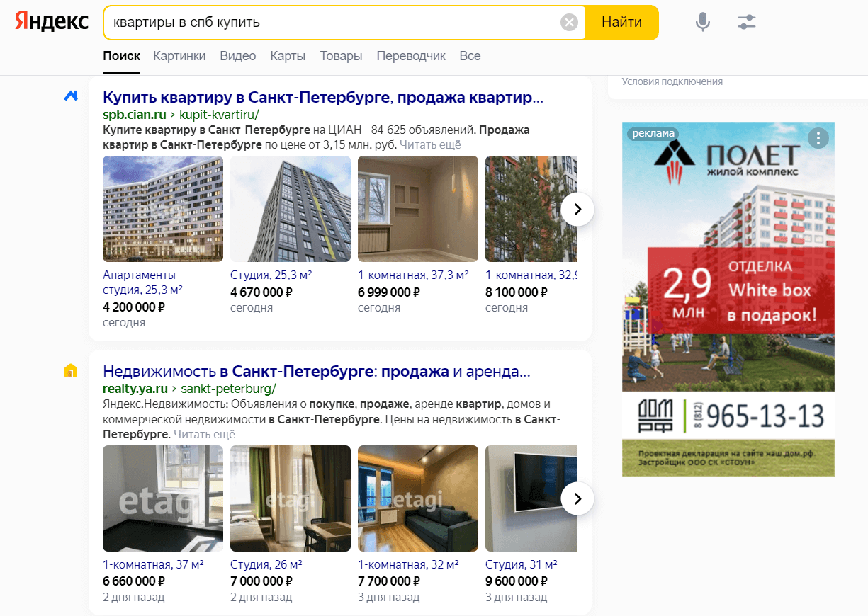Open the 9 600 000 ₽ studio photo
The height and width of the screenshot is (616, 868).
pos(531,498)
